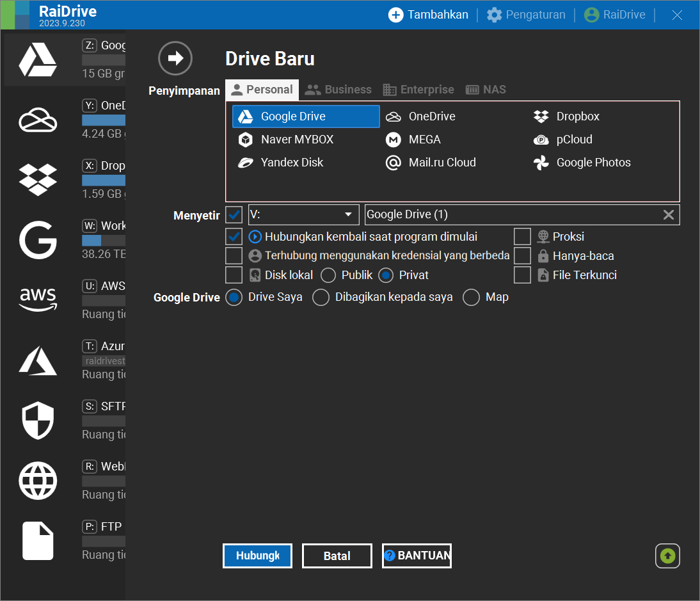Choose OneDrive in storage list
Viewport: 700px width, 601px height.
[x=454, y=116]
